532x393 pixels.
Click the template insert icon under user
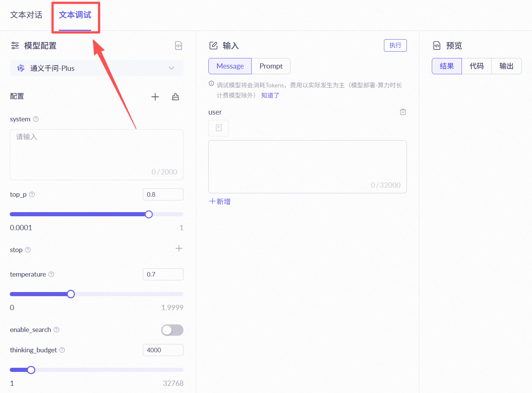(219, 128)
